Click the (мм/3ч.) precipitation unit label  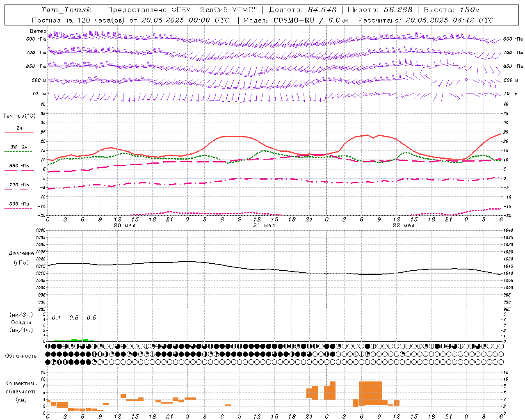(x=21, y=314)
